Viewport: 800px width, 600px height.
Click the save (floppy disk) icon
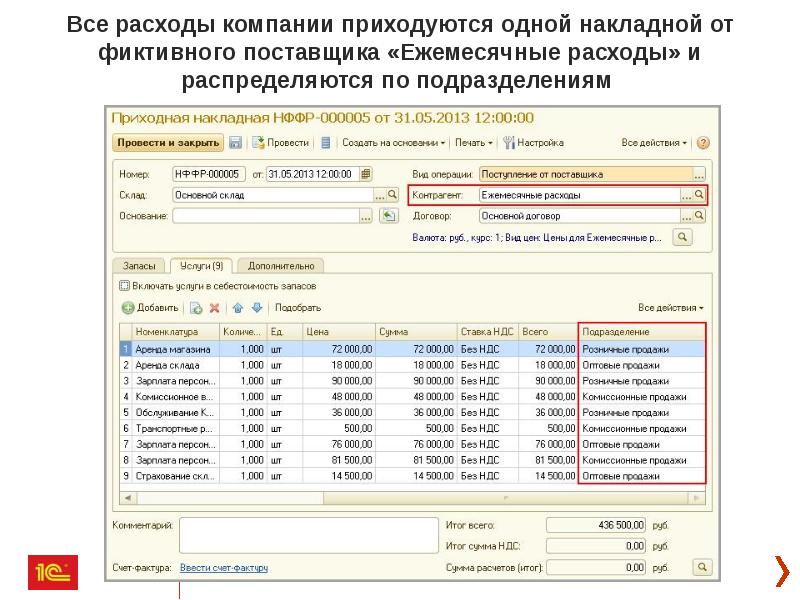[236, 143]
